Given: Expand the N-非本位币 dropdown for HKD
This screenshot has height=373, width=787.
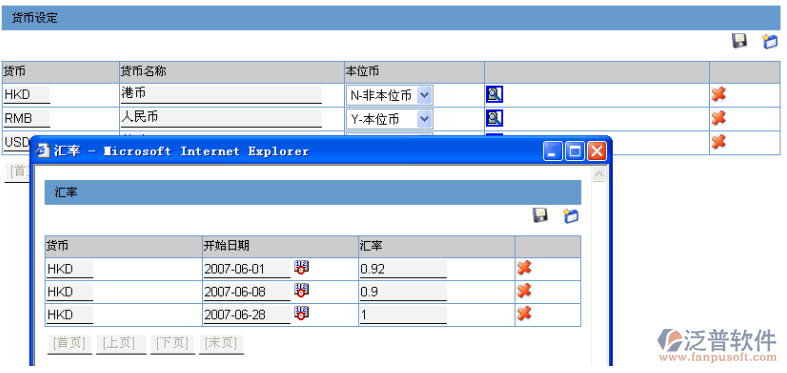Looking at the screenshot, I should coord(425,95).
